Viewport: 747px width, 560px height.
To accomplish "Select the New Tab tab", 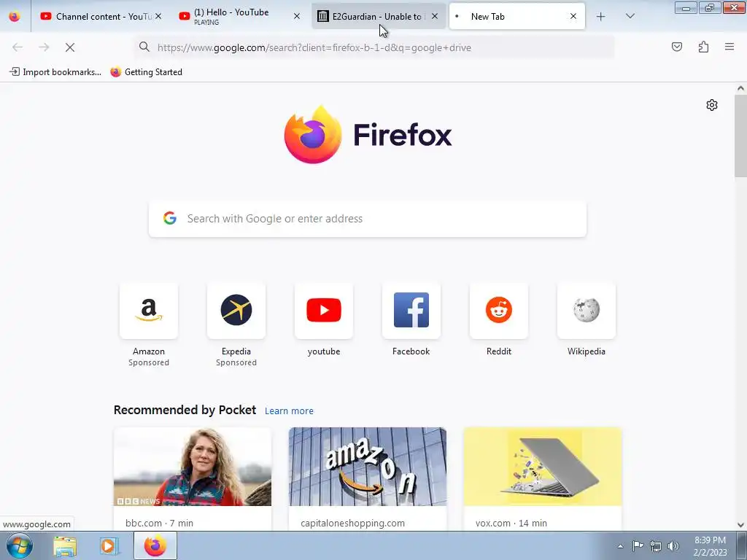I will [517, 16].
